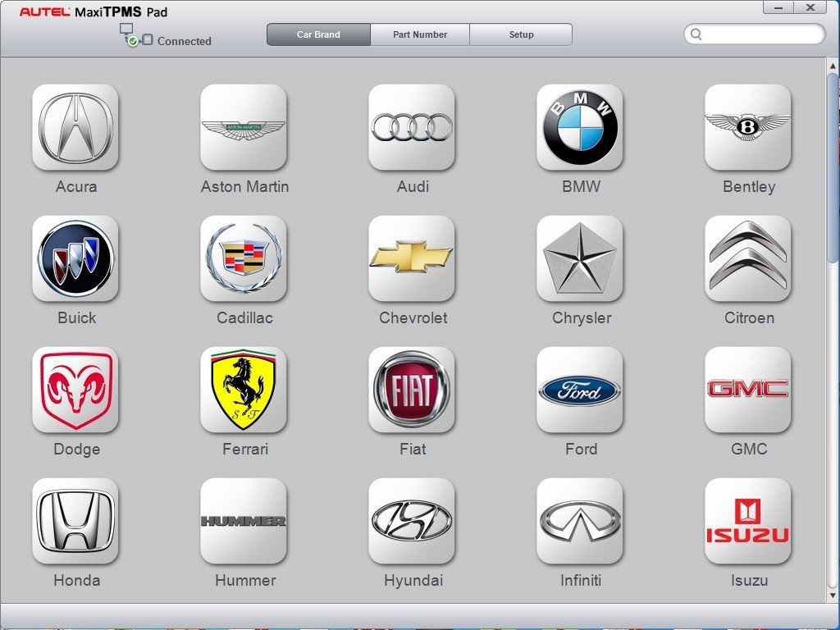840x630 pixels.
Task: Open the Acura brand icon
Action: [x=75, y=127]
